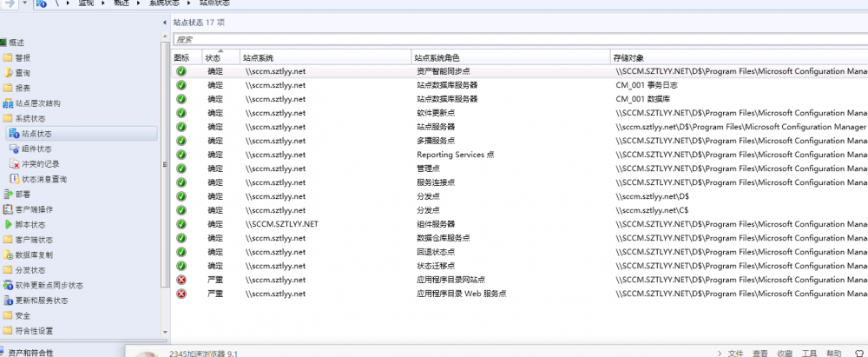Open the navigation history dropdown arrow
Viewport: 868px width, 357px height.
(x=25, y=3)
